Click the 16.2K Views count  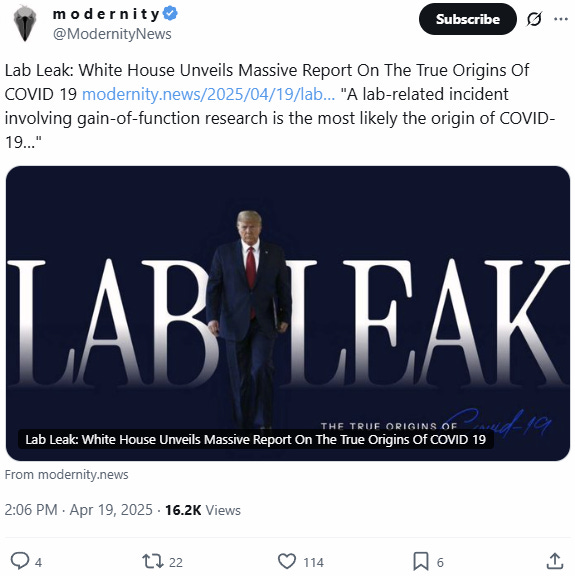pyautogui.click(x=203, y=510)
